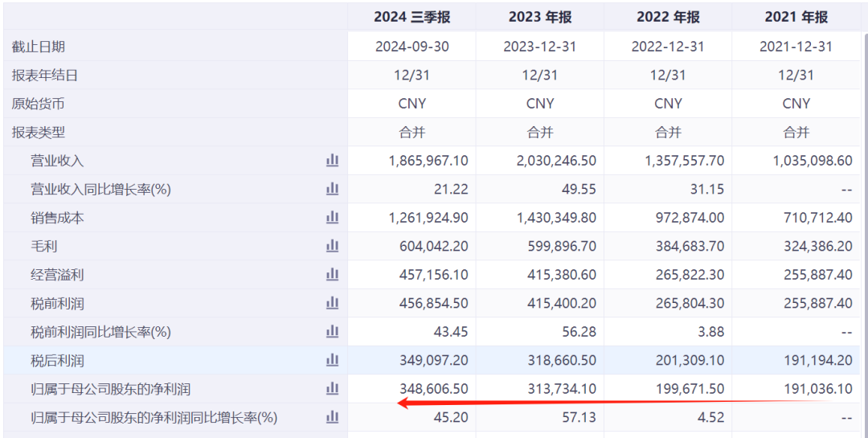This screenshot has width=868, height=438.
Task: Click net profit value 313,734.10
Action: pyautogui.click(x=562, y=389)
